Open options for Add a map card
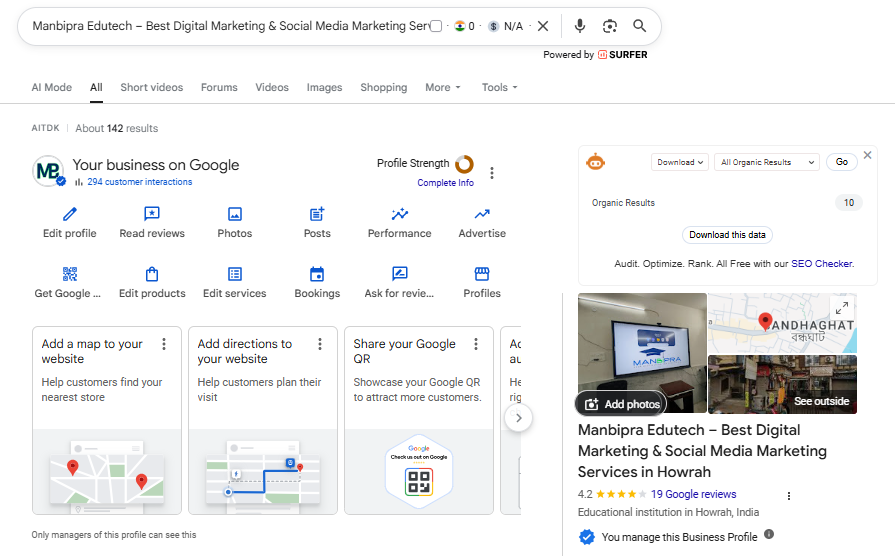 coord(164,344)
